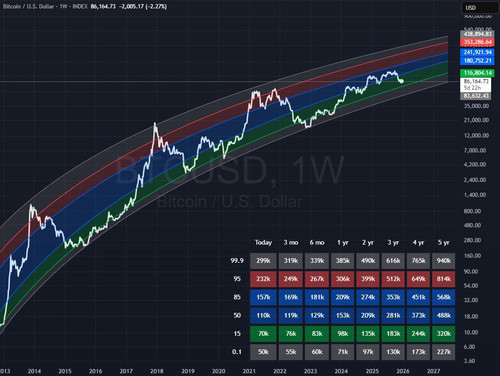Click the blue 157k Today cell
Screen dimensions: 500x376
[x=263, y=297]
